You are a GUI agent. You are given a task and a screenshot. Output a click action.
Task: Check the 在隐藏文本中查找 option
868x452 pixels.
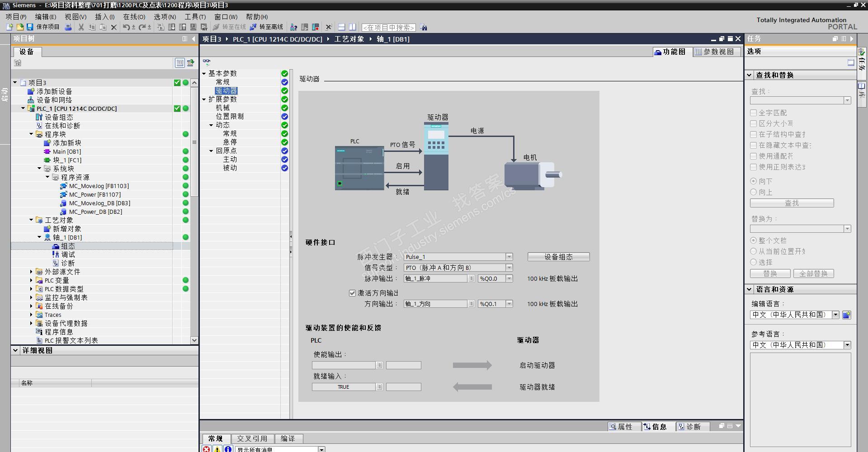[x=753, y=145]
